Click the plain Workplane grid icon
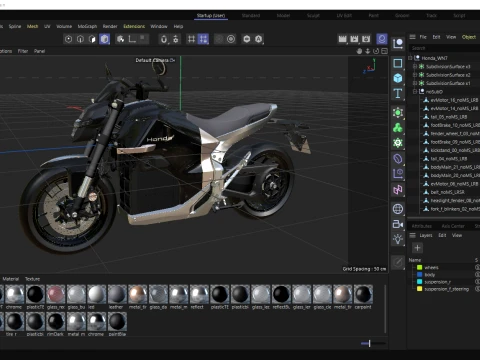The height and width of the screenshot is (360, 480). tap(191, 39)
